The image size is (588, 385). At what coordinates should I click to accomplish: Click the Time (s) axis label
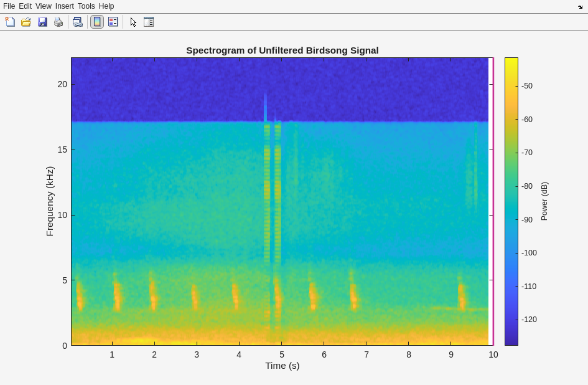point(282,366)
